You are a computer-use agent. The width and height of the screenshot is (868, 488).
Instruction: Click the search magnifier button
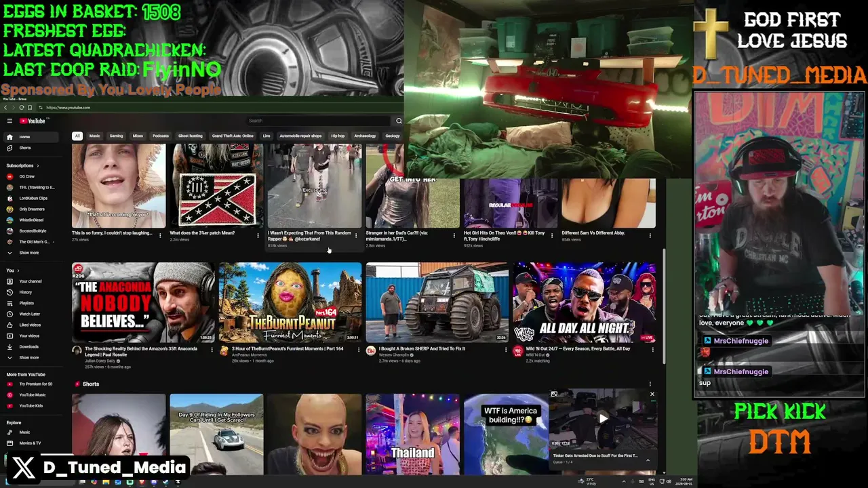pyautogui.click(x=399, y=121)
